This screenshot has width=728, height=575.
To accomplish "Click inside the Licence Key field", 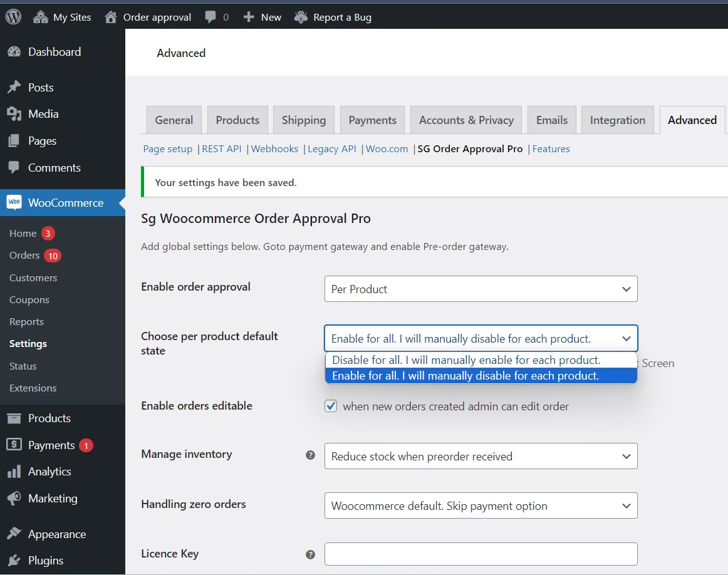I will point(480,554).
